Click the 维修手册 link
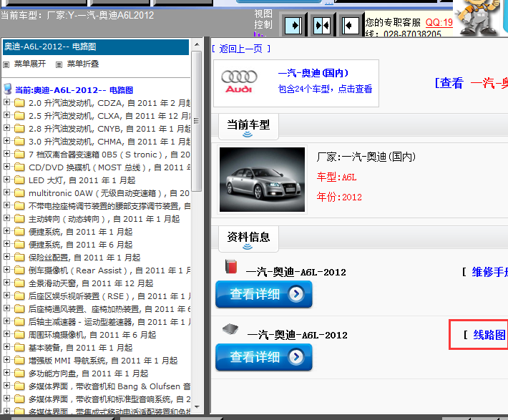This screenshot has height=420, width=508. (489, 272)
